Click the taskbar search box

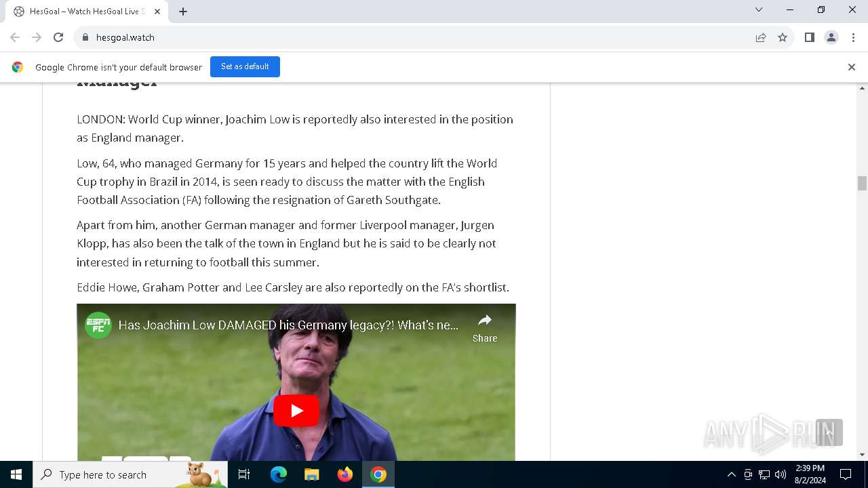click(130, 474)
